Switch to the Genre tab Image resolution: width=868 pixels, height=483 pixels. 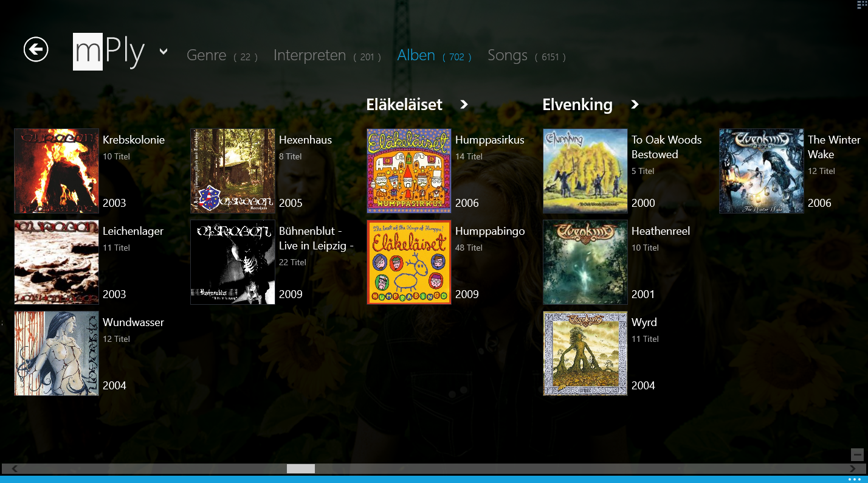coord(207,55)
